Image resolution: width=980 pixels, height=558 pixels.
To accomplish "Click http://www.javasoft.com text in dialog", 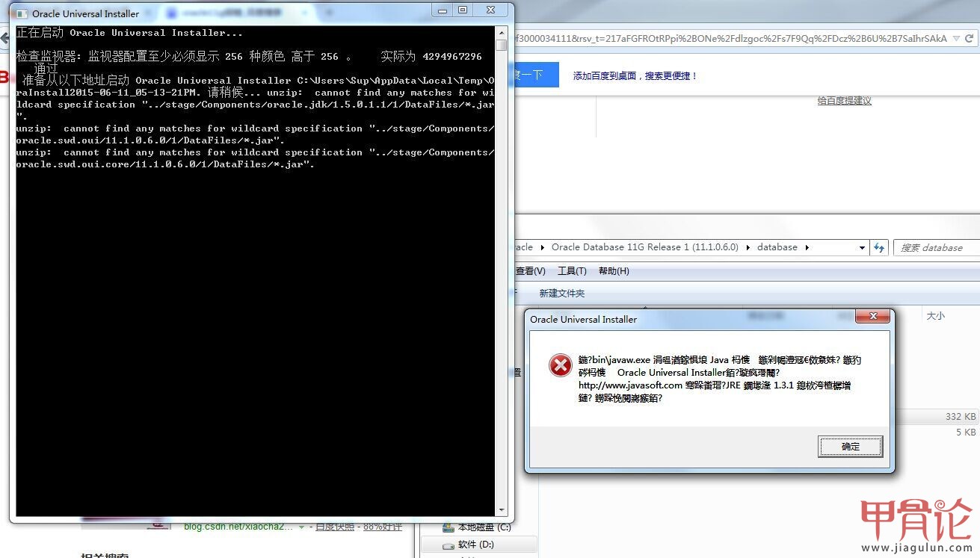I will (630, 385).
